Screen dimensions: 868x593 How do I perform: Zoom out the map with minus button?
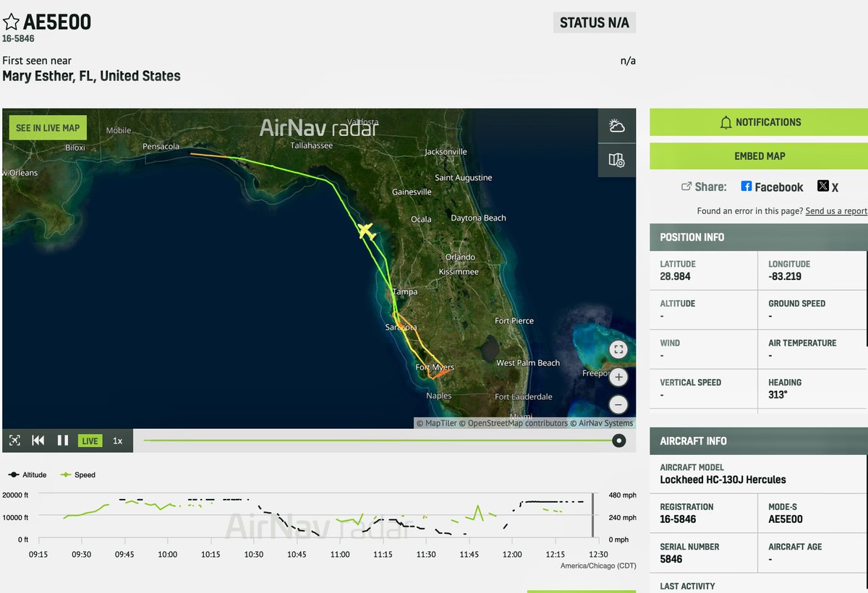(x=618, y=405)
